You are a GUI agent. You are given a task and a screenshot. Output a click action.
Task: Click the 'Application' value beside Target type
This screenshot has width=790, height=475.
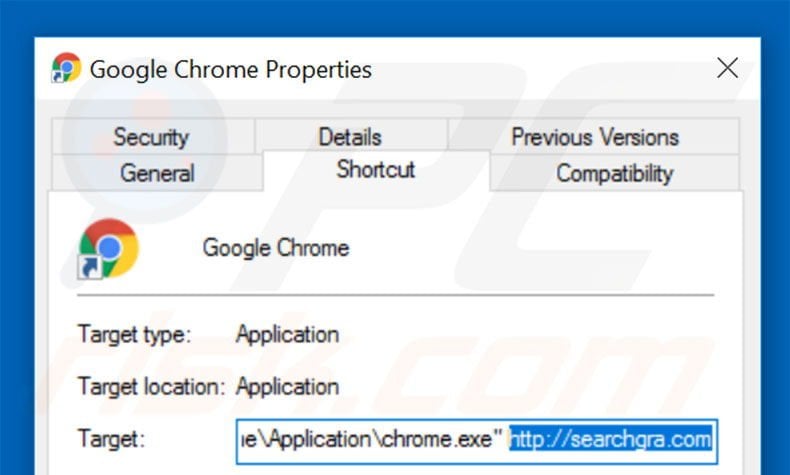287,335
